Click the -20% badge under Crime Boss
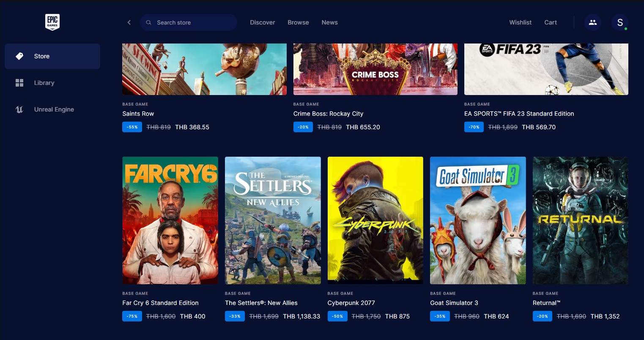Image resolution: width=644 pixels, height=340 pixels. (x=303, y=127)
